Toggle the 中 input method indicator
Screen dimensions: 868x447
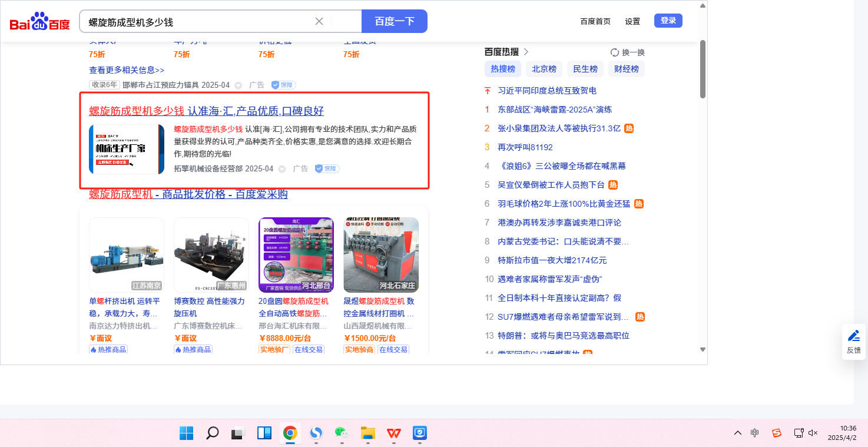click(755, 433)
